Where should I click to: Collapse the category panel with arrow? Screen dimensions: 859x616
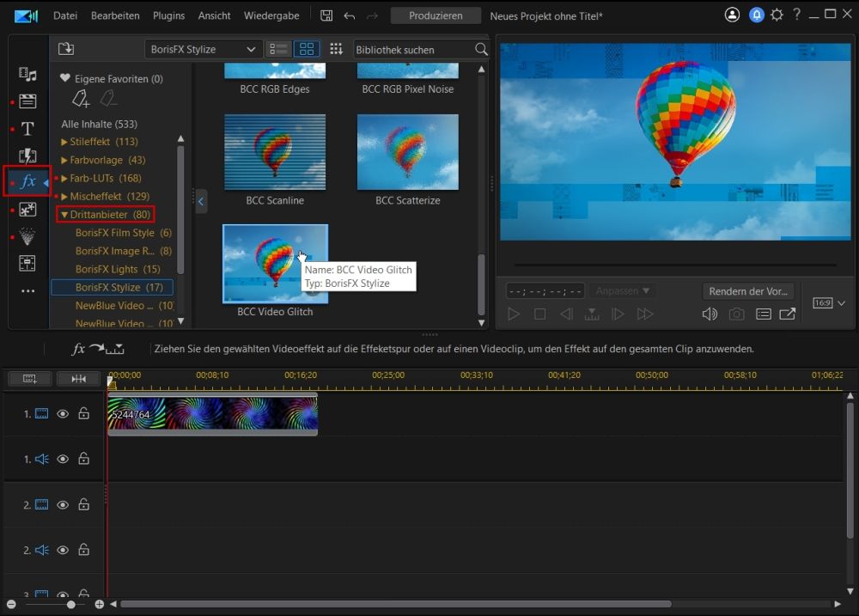201,201
